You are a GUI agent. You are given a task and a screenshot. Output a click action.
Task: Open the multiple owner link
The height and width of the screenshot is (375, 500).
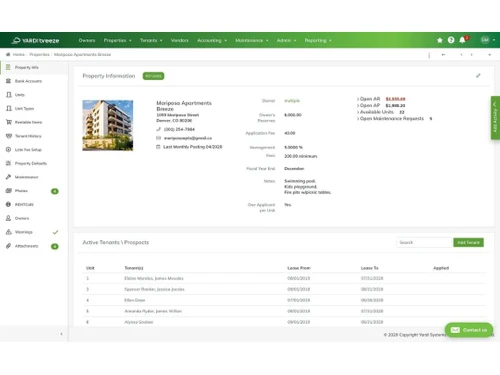click(x=292, y=101)
